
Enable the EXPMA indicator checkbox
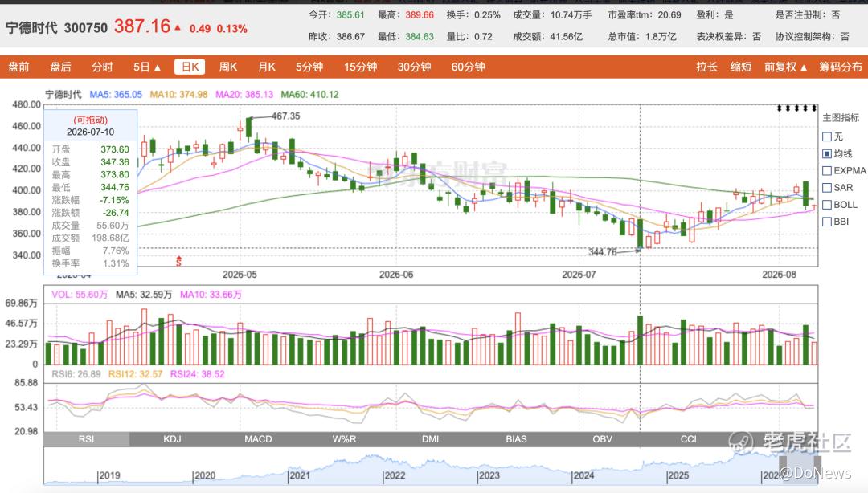827,170
